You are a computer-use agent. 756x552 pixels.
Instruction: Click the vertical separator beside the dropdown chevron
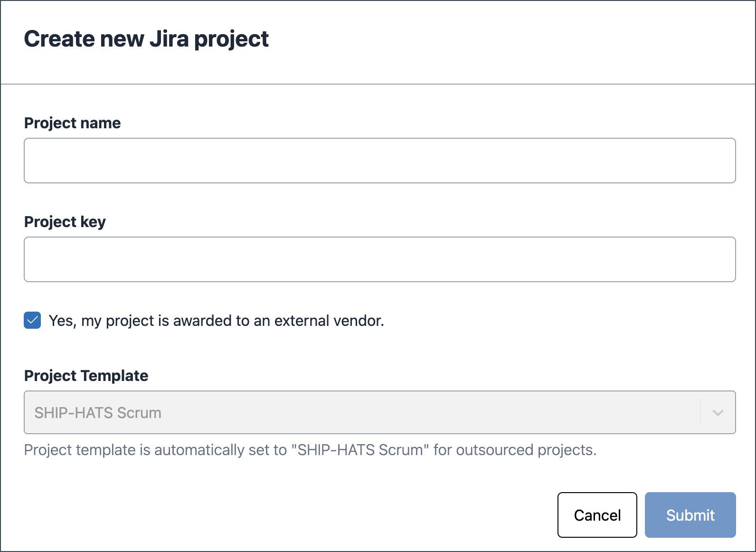coord(700,412)
